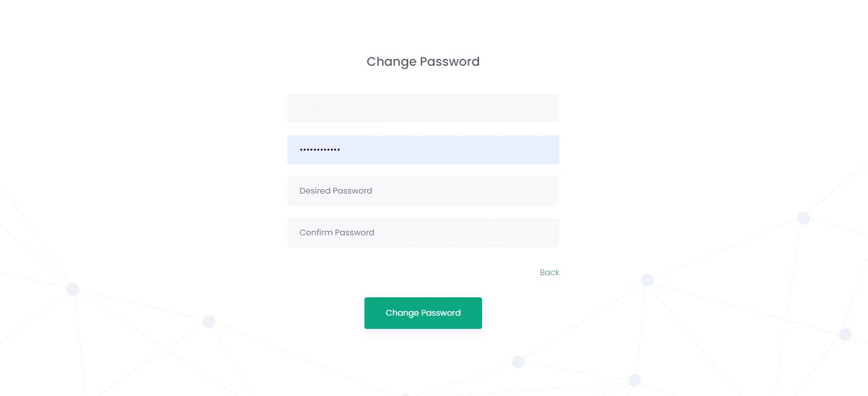The height and width of the screenshot is (396, 868).
Task: Select the blank top input field
Action: (423, 108)
